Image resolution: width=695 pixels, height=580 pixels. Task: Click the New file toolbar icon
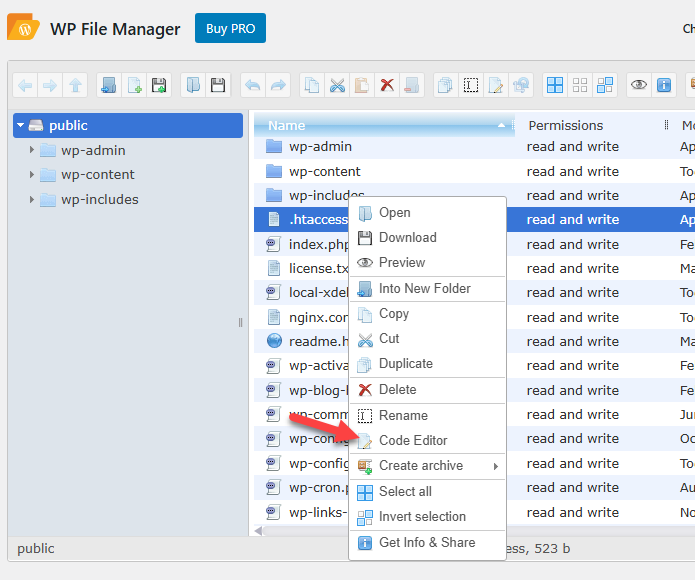pos(134,85)
